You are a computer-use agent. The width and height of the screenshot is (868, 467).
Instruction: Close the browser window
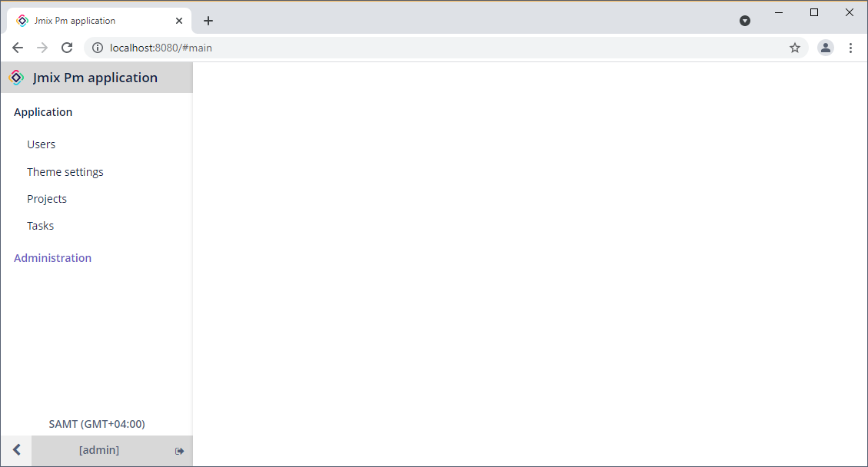pyautogui.click(x=850, y=12)
